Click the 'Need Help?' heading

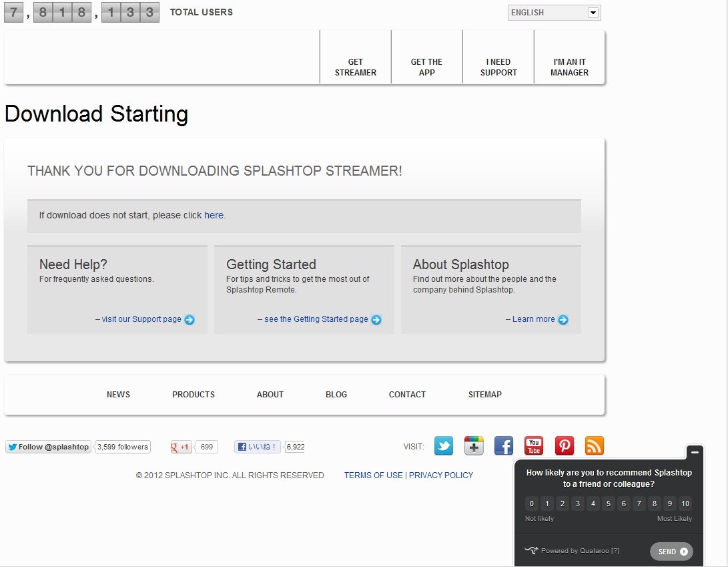tap(73, 264)
